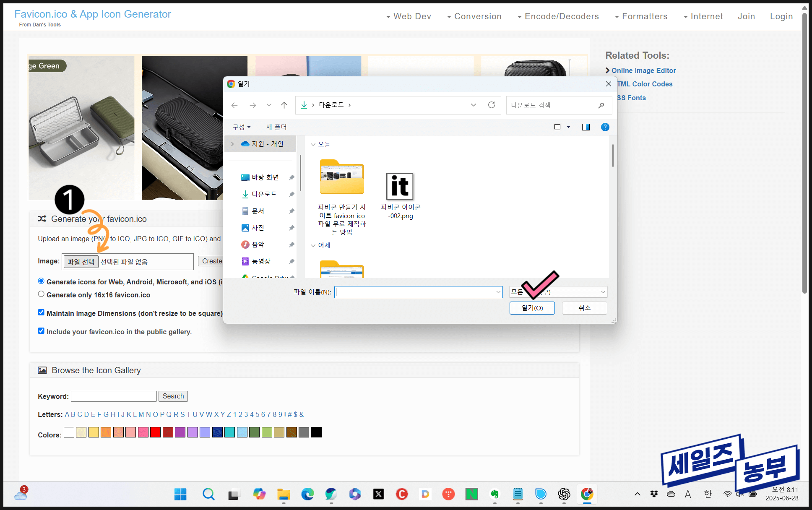Screen dimensions: 812x510
Task: Pick the red color swatch
Action: [156, 432]
